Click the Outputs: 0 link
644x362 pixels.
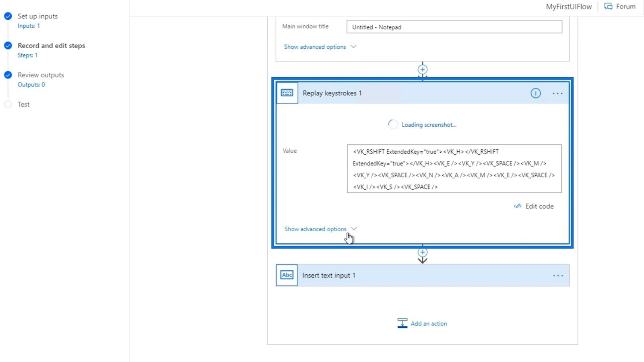point(31,84)
